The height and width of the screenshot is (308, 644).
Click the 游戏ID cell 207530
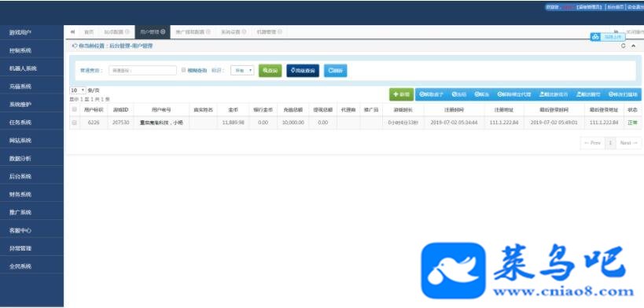[x=121, y=123]
